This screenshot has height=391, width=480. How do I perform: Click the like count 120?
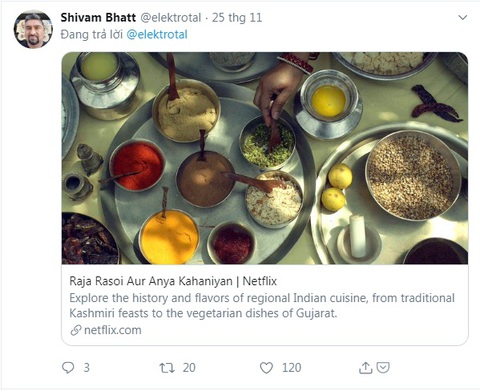click(x=292, y=368)
